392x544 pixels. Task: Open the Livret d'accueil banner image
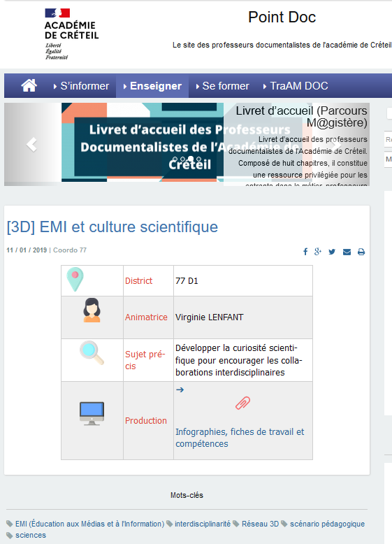pyautogui.click(x=143, y=142)
